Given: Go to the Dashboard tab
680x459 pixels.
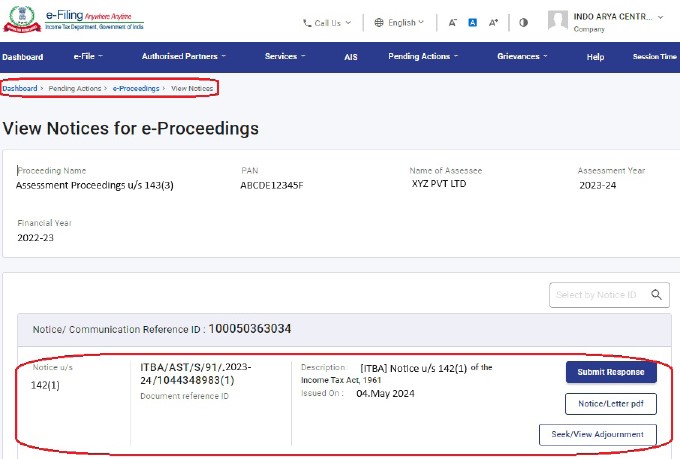Looking at the screenshot, I should 22,57.
